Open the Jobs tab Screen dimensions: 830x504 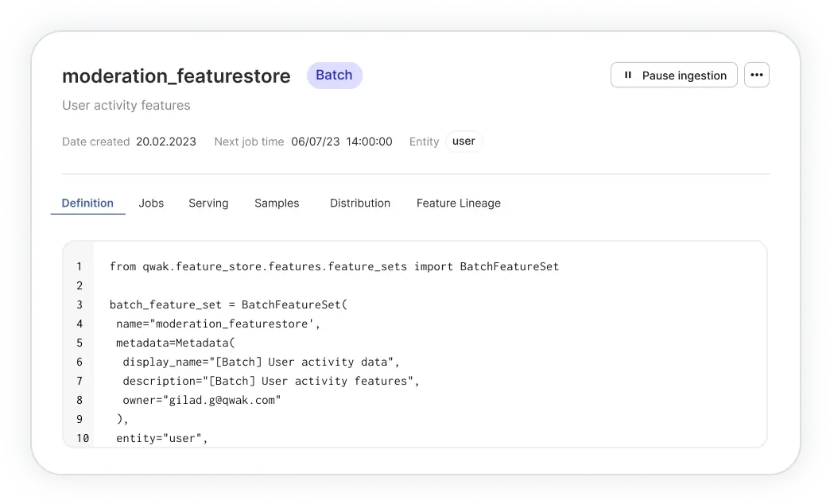point(151,203)
